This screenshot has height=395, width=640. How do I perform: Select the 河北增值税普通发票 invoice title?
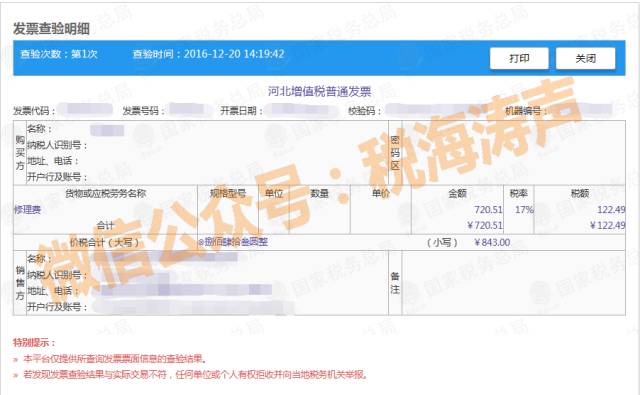coord(319,91)
